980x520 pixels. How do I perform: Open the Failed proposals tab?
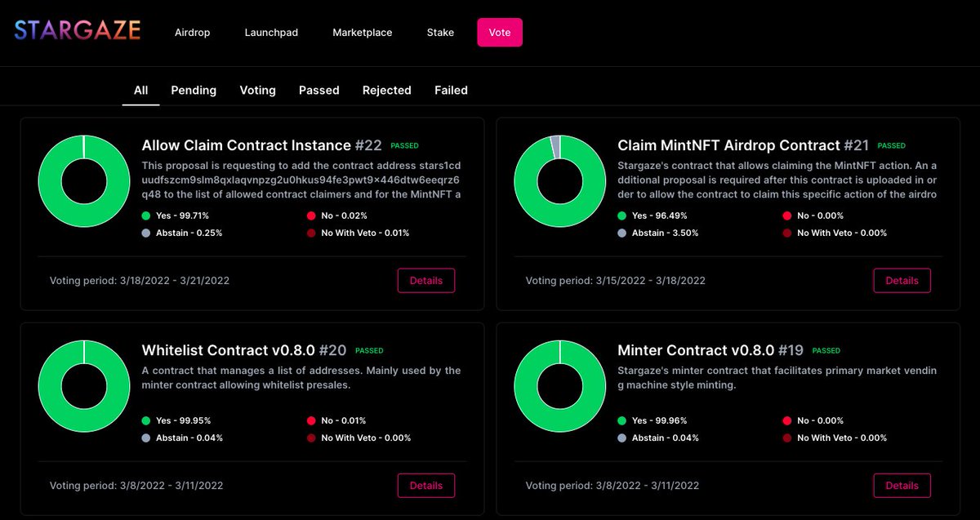(x=451, y=91)
